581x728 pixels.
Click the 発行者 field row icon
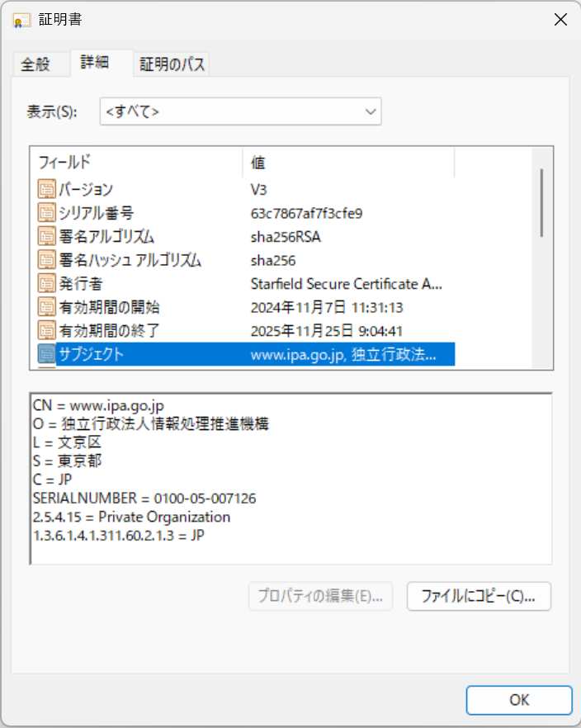click(x=46, y=284)
